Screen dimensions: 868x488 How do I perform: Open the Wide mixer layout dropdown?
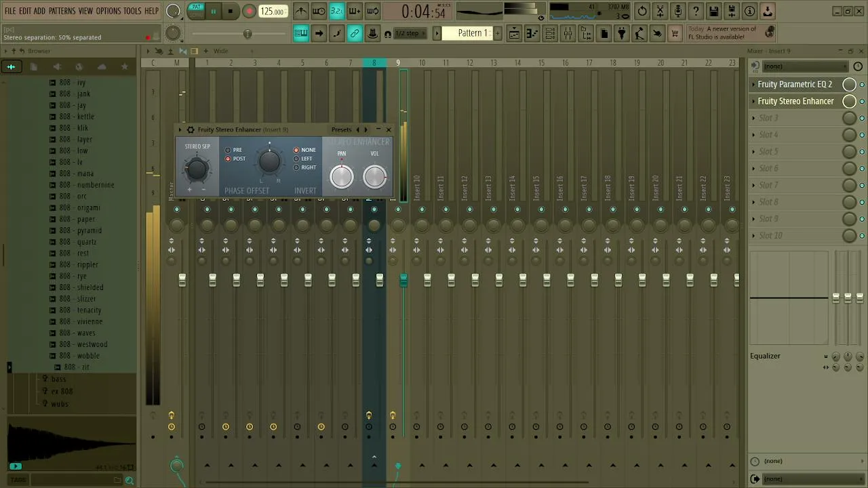pos(221,51)
